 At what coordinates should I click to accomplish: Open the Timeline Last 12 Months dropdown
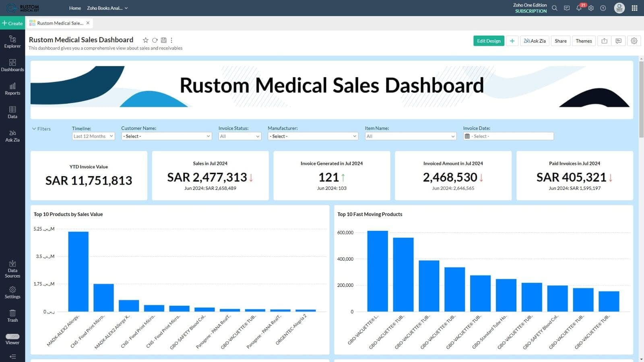pos(93,136)
